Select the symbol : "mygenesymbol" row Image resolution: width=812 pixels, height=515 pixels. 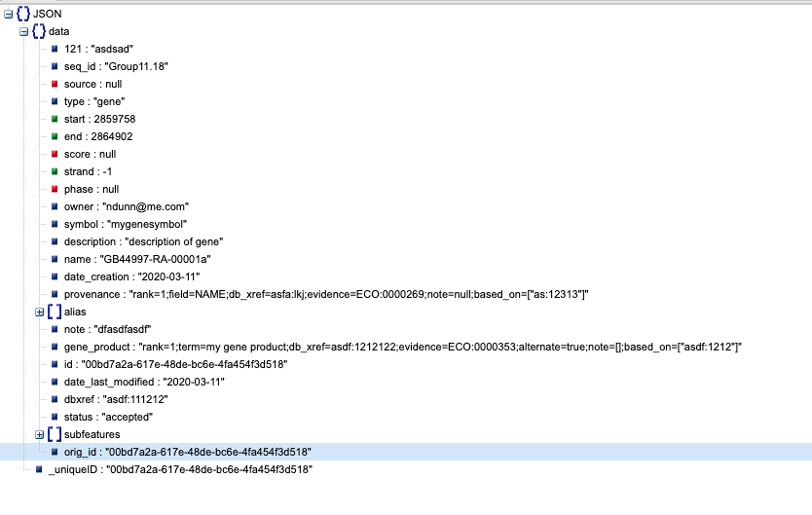coord(126,225)
